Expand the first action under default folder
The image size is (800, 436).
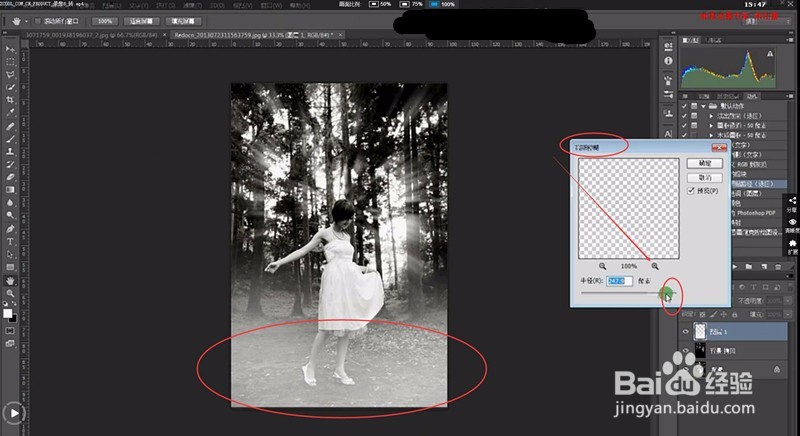711,116
